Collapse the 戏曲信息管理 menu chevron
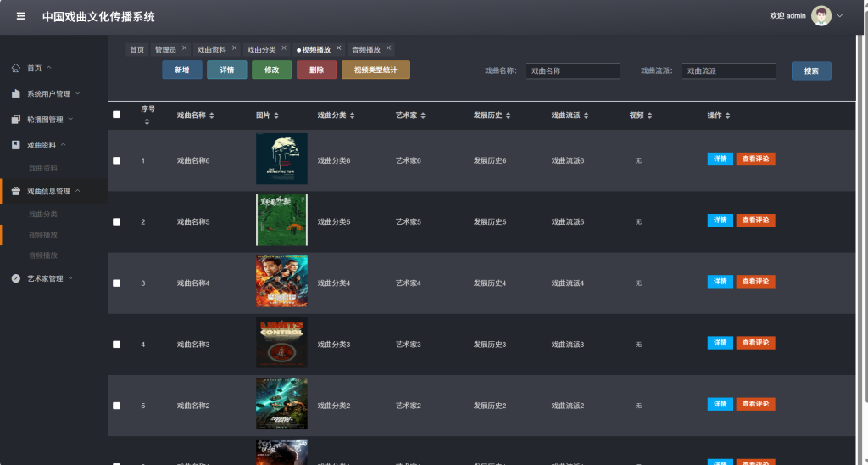 (77, 191)
